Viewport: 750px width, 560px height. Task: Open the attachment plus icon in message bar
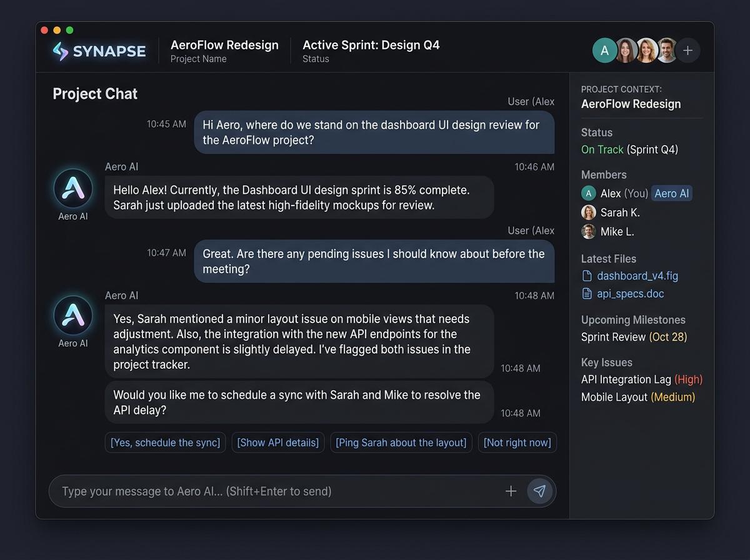click(x=511, y=491)
